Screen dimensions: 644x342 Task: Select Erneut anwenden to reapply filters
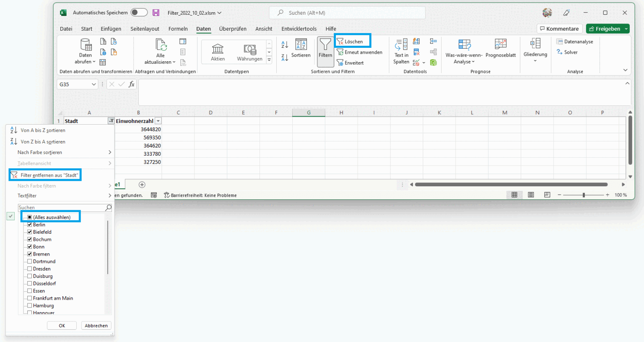(360, 52)
